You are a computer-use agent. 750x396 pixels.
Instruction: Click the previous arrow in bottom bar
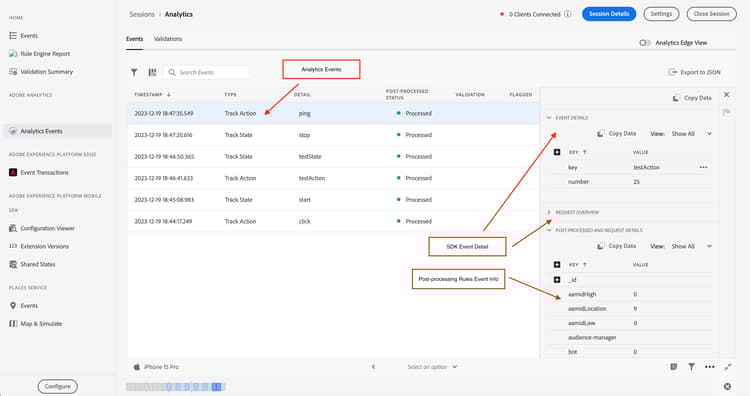(374, 367)
